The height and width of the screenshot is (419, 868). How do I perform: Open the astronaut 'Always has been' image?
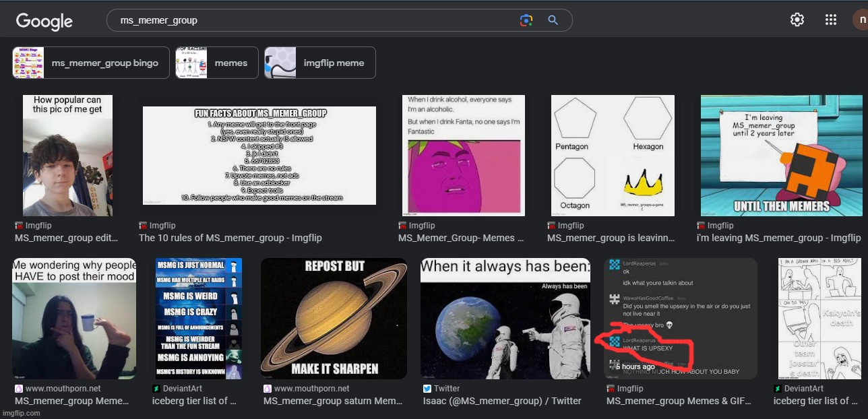pos(505,319)
